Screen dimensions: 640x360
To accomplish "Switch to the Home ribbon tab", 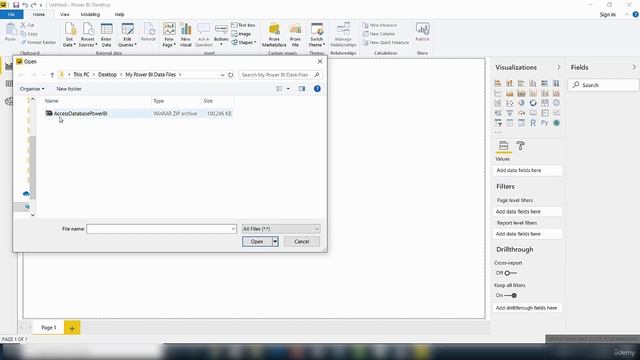I will (x=39, y=14).
